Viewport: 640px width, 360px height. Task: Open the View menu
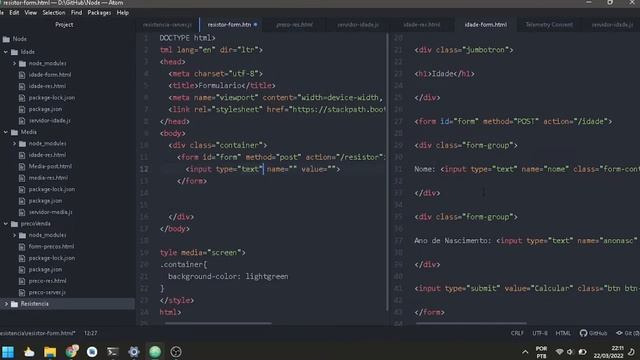31,13
